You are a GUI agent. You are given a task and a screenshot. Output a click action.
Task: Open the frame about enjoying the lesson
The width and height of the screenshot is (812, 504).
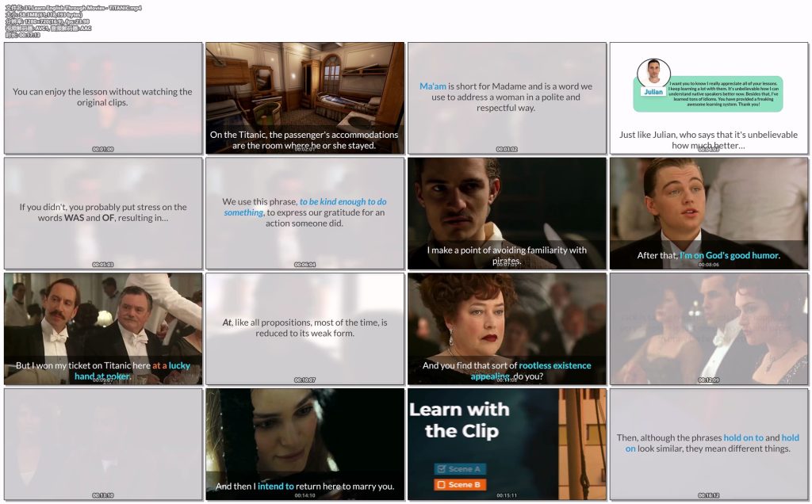coord(103,98)
